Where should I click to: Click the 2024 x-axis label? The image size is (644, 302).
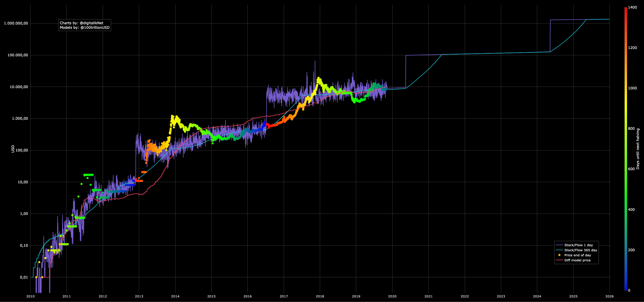[537, 296]
